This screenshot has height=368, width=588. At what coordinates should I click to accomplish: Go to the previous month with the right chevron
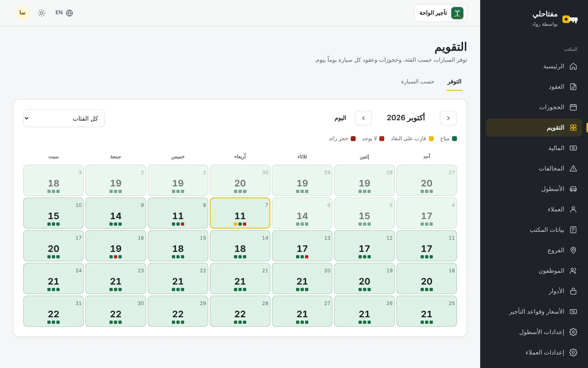coord(448,118)
